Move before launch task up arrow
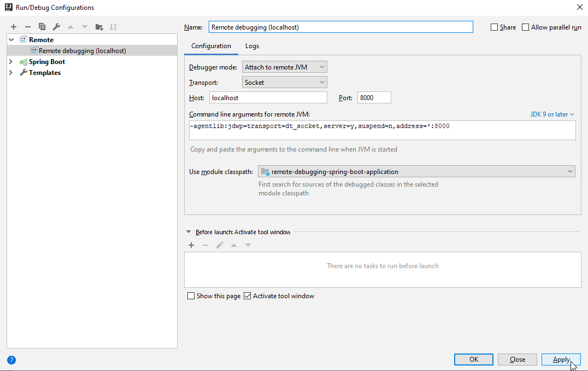Image resolution: width=588 pixels, height=371 pixels. click(234, 245)
